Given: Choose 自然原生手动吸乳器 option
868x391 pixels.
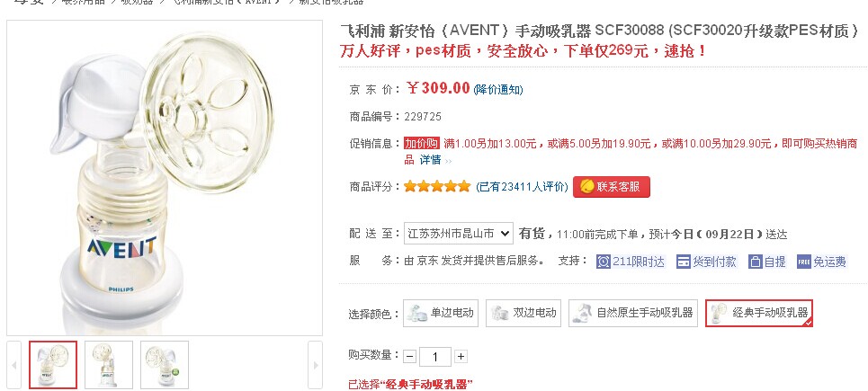Looking at the screenshot, I should pos(632,313).
